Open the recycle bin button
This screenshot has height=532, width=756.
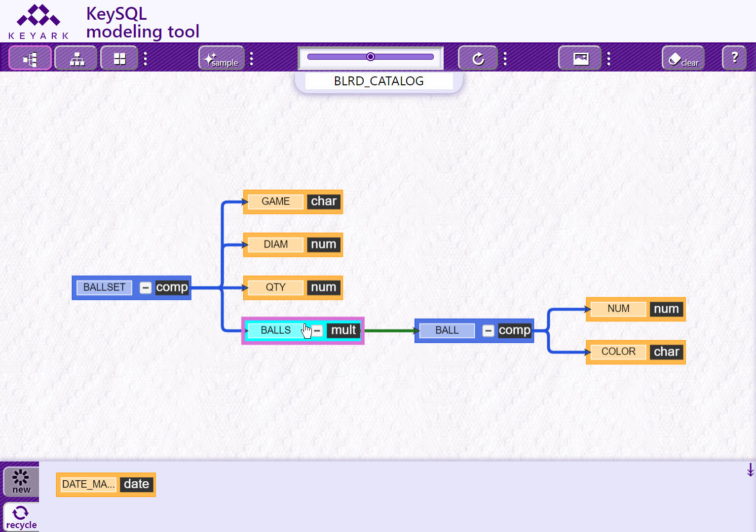point(21,517)
